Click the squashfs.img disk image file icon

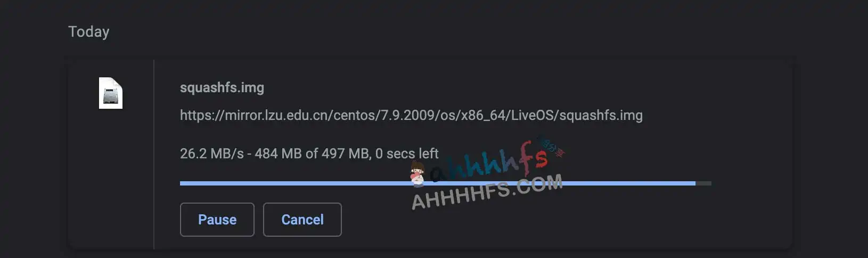(111, 93)
